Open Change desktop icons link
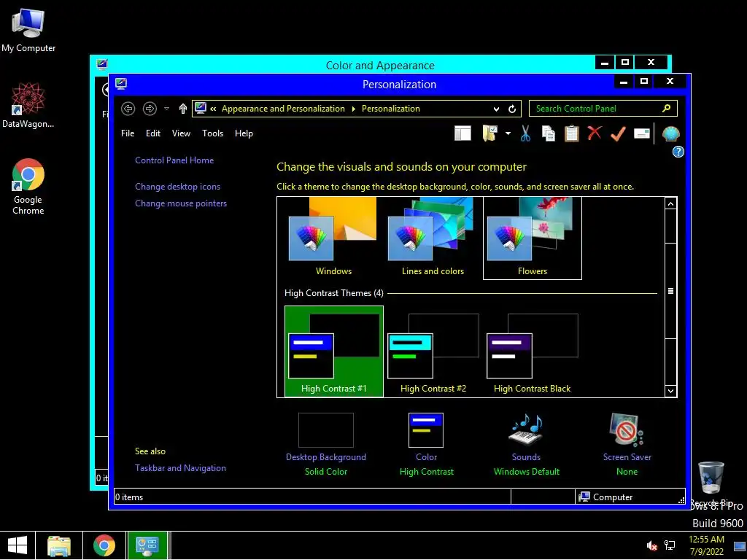The width and height of the screenshot is (747, 560). point(178,187)
